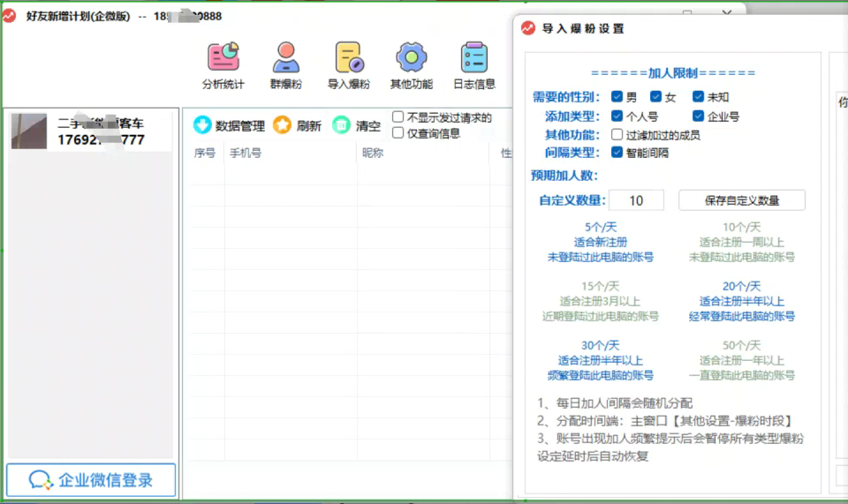Select the account avatar thumbnail
The image size is (848, 504).
[x=29, y=132]
